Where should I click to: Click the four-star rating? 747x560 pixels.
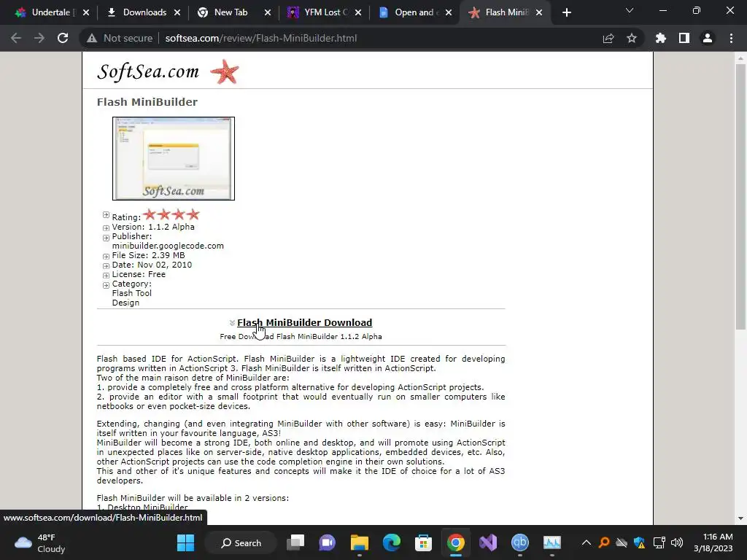[171, 215]
